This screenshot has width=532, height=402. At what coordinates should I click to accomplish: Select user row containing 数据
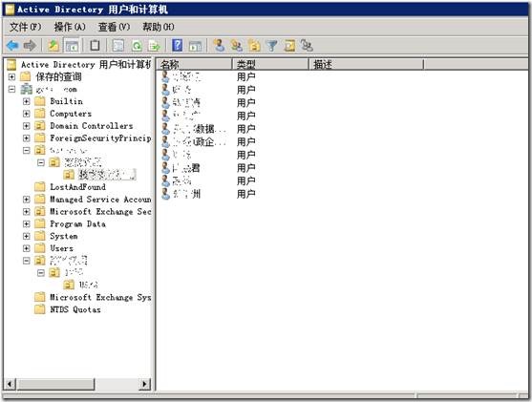(x=208, y=129)
